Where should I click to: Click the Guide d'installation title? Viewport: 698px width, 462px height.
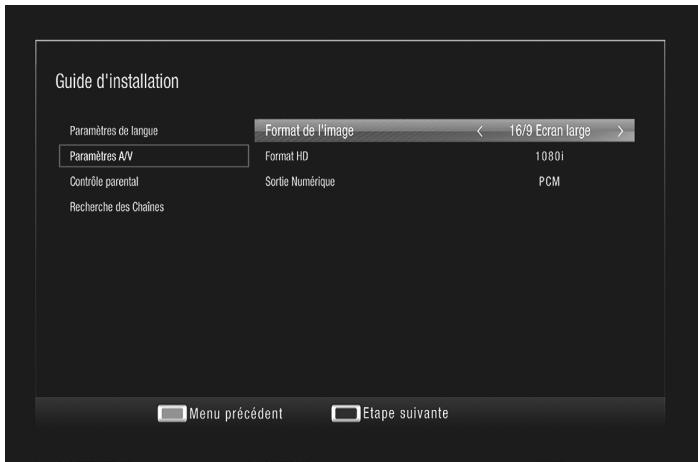tap(117, 82)
